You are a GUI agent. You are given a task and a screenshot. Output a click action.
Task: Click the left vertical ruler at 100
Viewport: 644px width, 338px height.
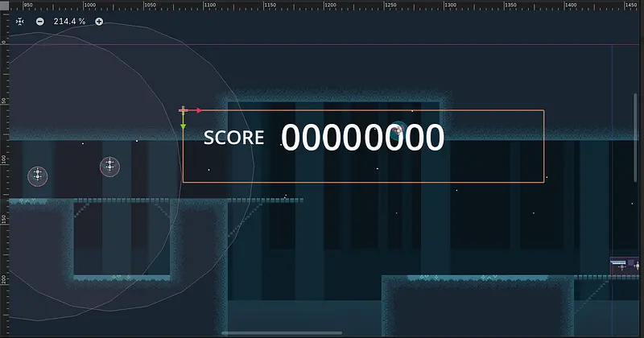tap(3, 158)
